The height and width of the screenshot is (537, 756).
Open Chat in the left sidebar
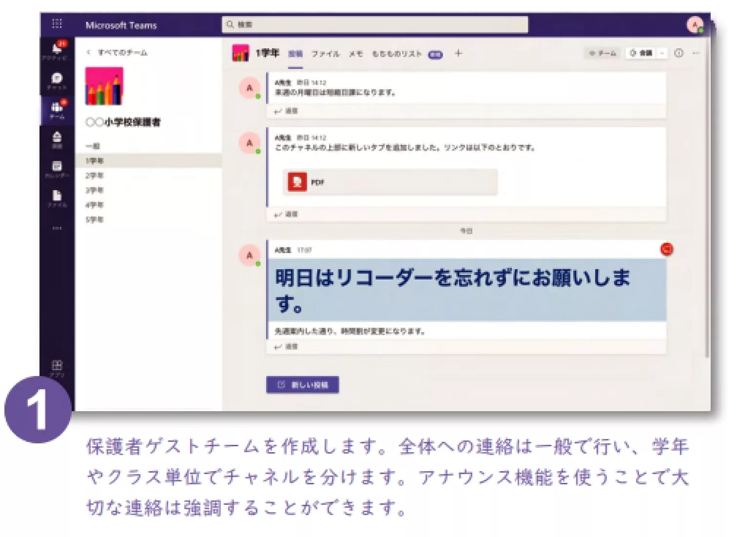pos(57,80)
